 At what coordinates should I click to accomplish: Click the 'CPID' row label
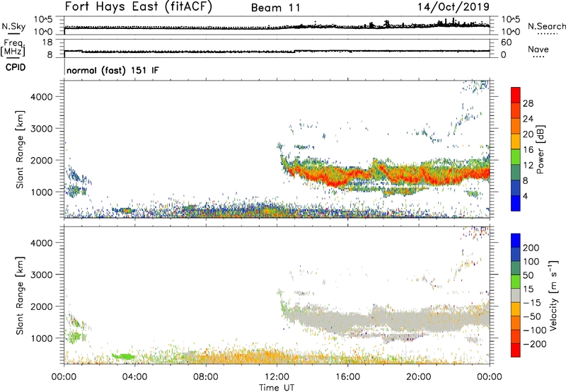tap(16, 67)
